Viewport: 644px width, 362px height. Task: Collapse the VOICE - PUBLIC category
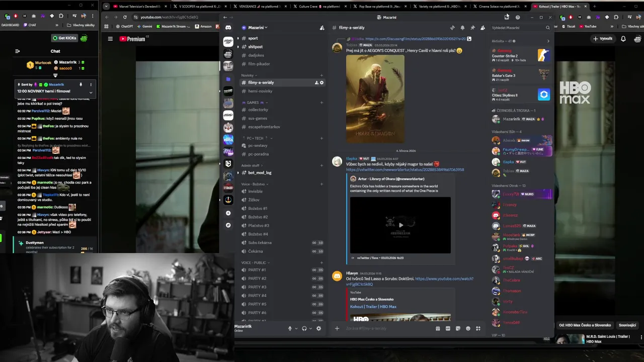[255, 262]
